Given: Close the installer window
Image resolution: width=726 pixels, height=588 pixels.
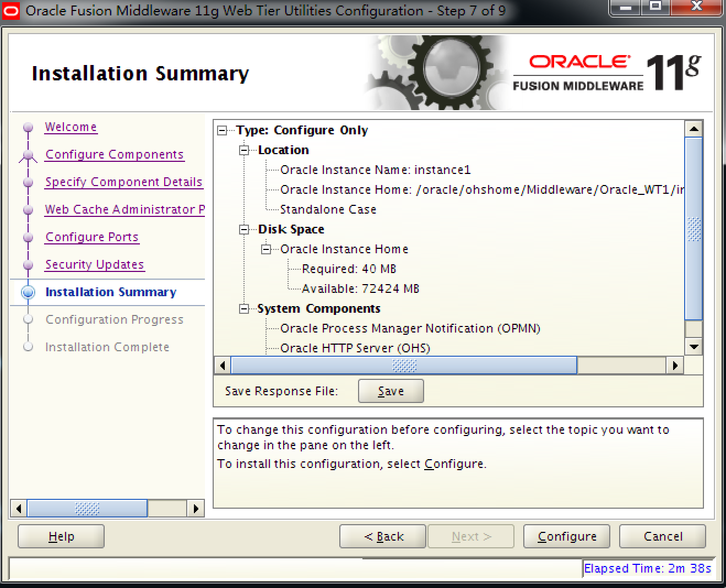Looking at the screenshot, I should [696, 7].
